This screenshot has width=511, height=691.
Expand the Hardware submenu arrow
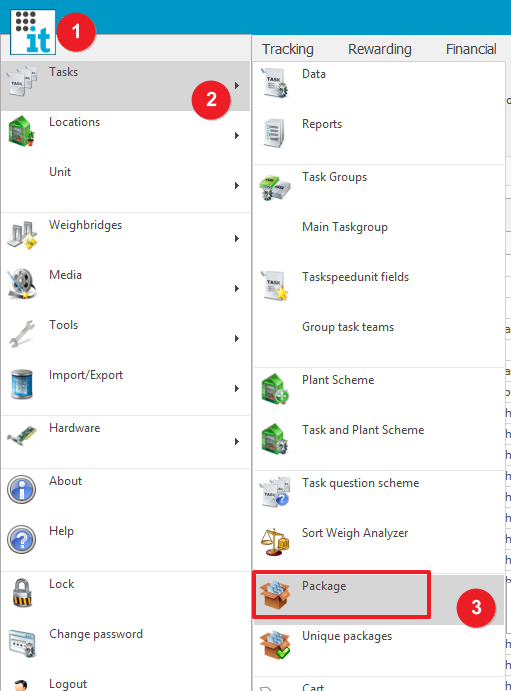[237, 441]
